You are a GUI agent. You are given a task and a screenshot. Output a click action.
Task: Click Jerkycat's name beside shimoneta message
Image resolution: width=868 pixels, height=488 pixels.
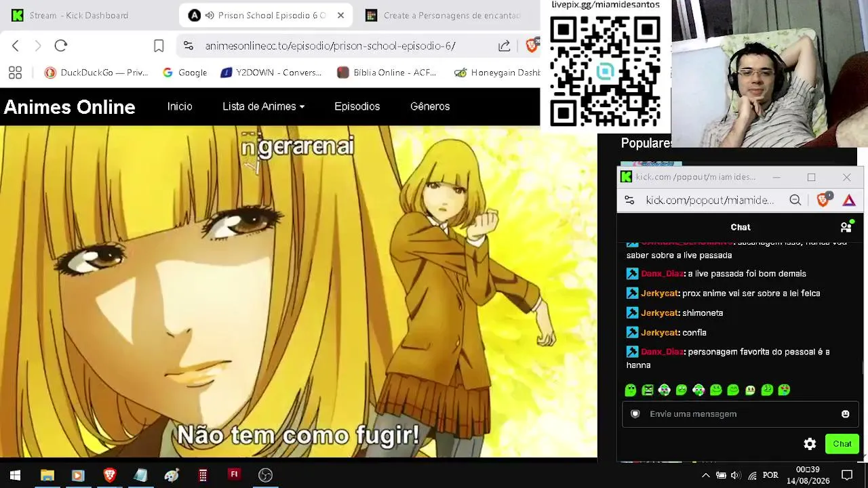pos(659,313)
